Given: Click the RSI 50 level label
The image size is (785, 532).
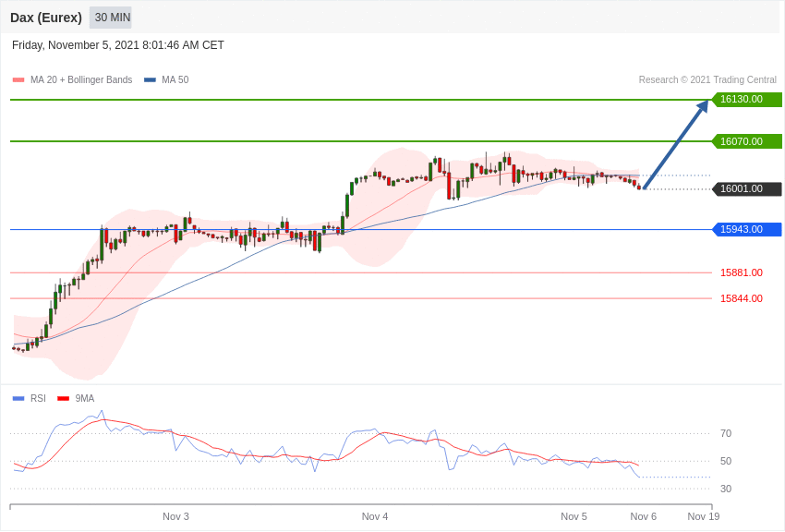Looking at the screenshot, I should pos(726,461).
